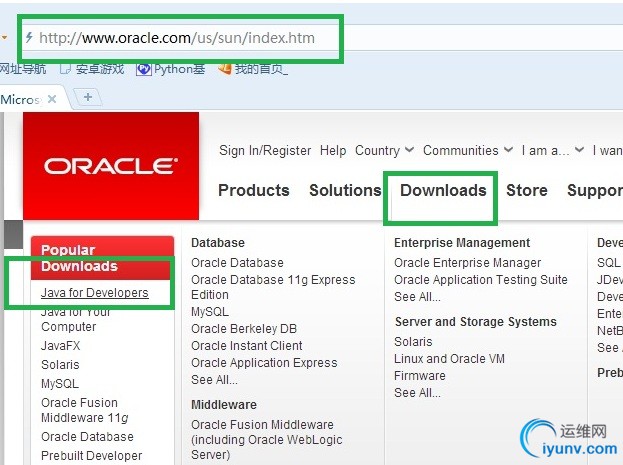Image resolution: width=623 pixels, height=465 pixels.
Task: Open Solaris under Server and Storage Systems
Action: tap(413, 342)
